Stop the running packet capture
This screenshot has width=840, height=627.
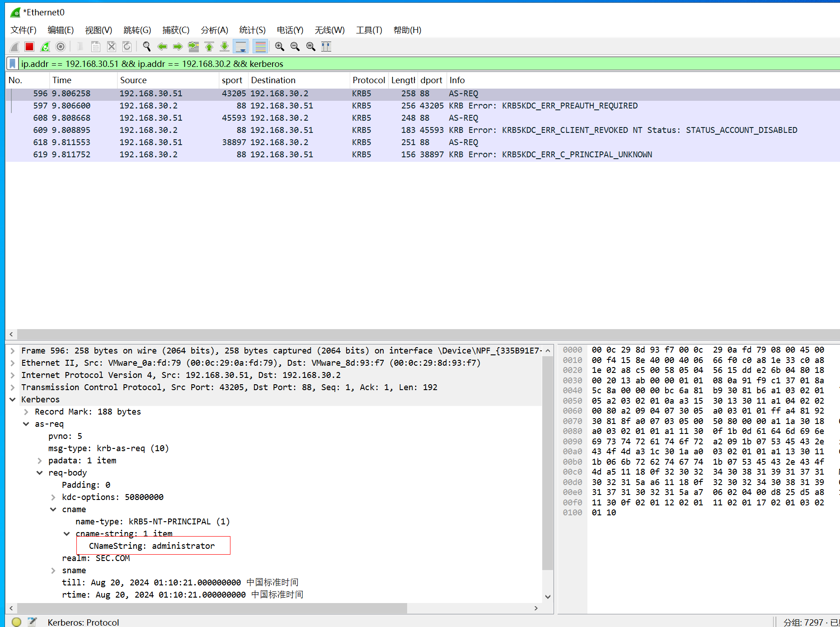click(29, 47)
